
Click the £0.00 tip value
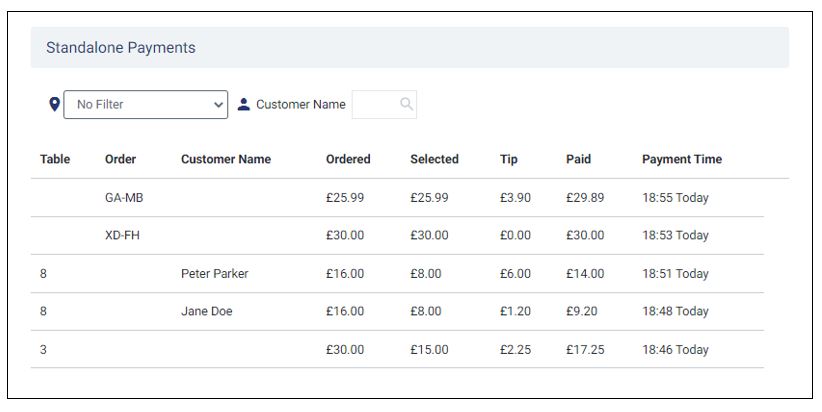coord(515,235)
